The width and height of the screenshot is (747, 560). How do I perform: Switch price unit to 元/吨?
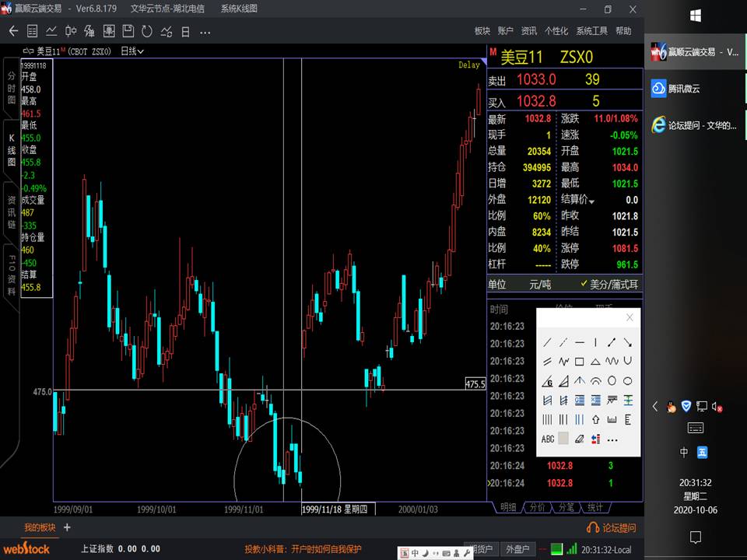pyautogui.click(x=539, y=285)
